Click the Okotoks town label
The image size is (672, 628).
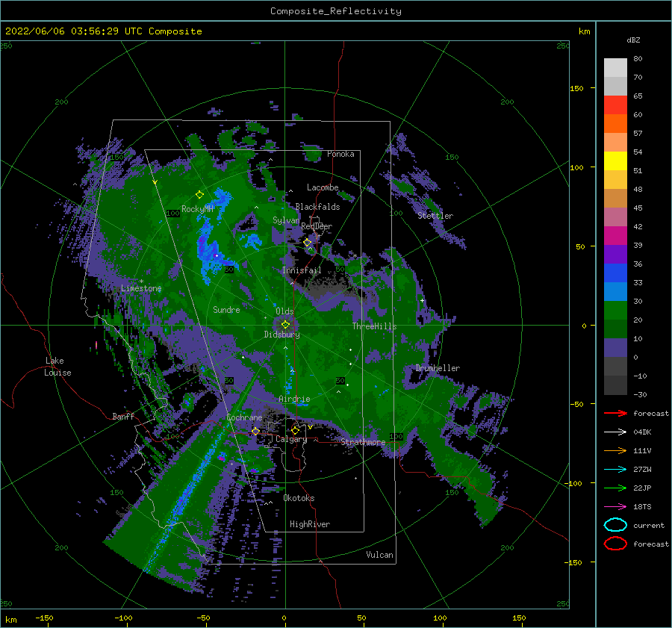(299, 498)
